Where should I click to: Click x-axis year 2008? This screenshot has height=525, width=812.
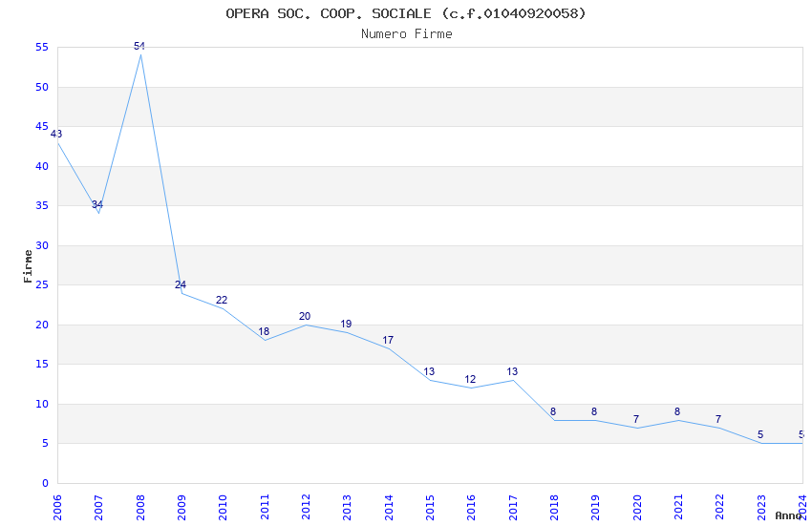(x=140, y=508)
